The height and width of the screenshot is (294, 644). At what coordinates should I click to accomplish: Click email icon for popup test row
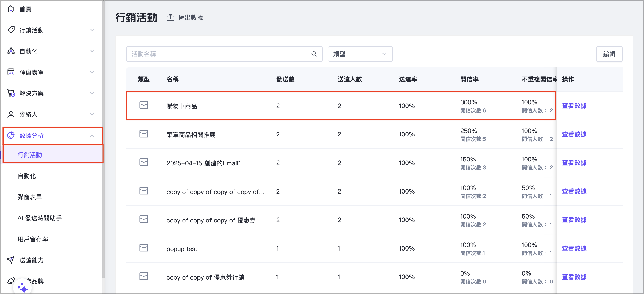pos(144,248)
